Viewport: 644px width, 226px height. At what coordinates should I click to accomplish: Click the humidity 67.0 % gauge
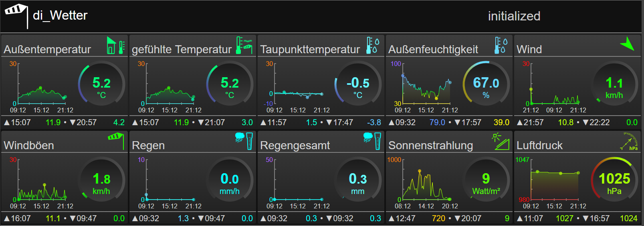486,84
